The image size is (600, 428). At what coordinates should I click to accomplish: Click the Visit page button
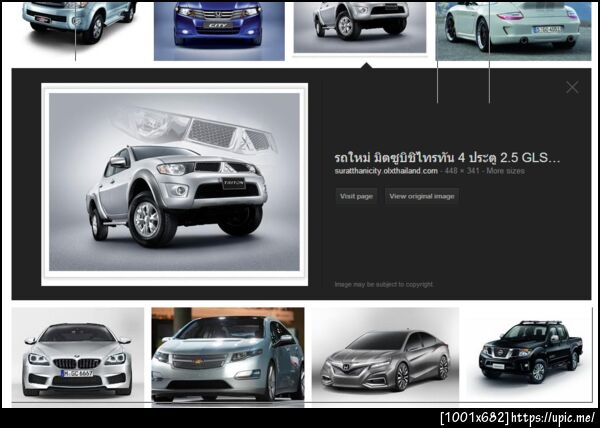pyautogui.click(x=356, y=196)
